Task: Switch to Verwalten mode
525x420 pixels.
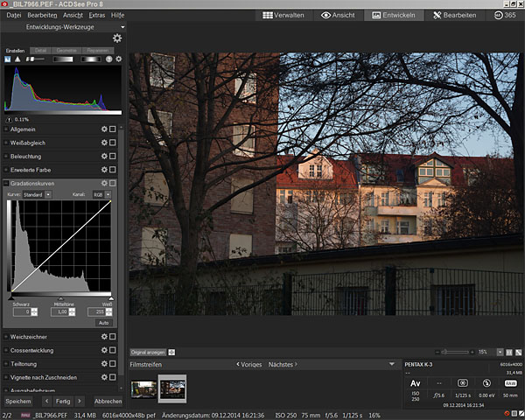Action: tap(285, 16)
